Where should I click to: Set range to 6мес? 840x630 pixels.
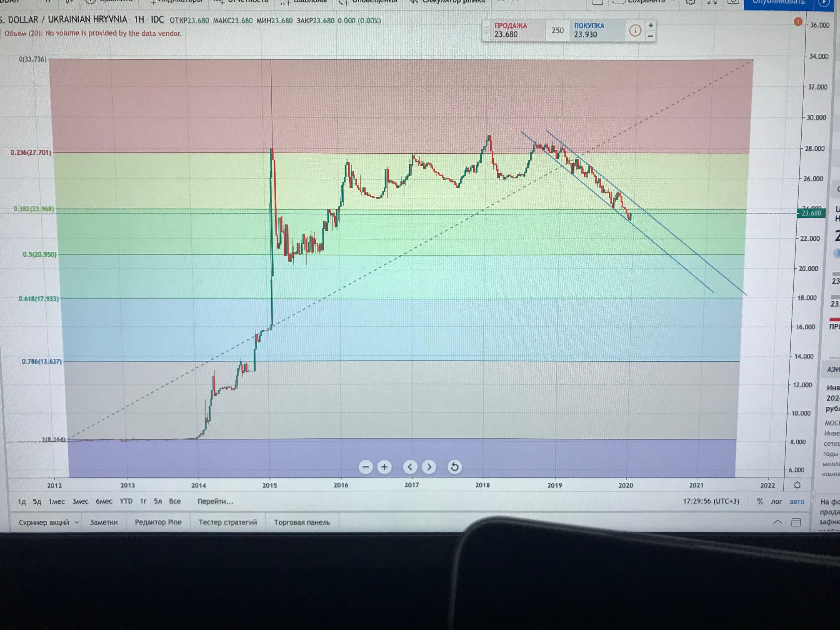(x=104, y=501)
